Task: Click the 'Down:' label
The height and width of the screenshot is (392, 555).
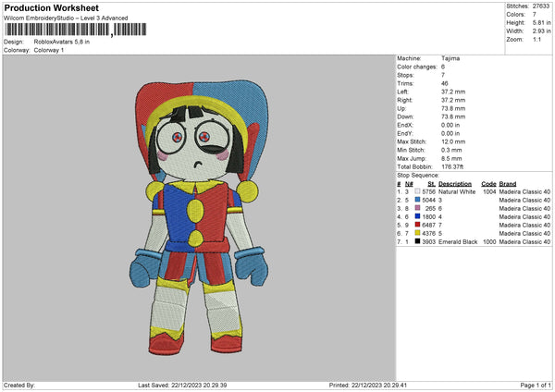Action: tap(406, 116)
